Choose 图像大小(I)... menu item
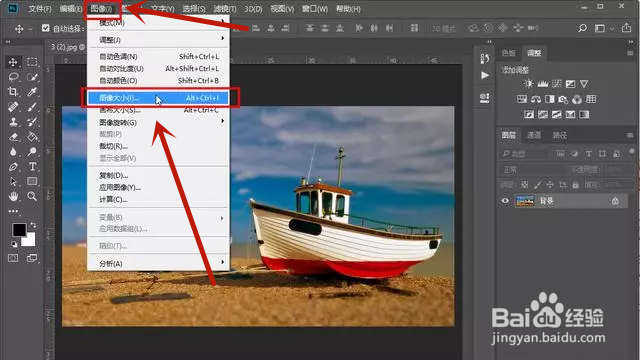Image resolution: width=640 pixels, height=360 pixels. click(x=158, y=98)
